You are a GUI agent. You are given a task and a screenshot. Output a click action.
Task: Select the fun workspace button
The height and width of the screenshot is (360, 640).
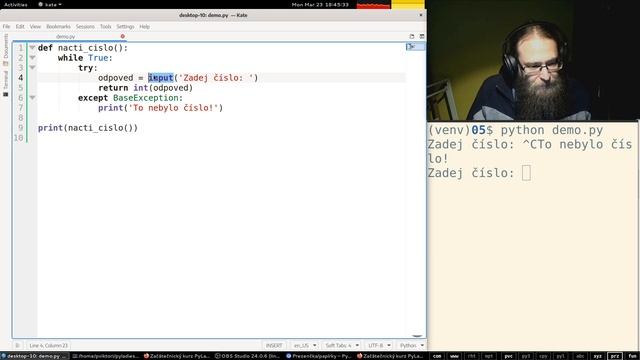point(632,356)
